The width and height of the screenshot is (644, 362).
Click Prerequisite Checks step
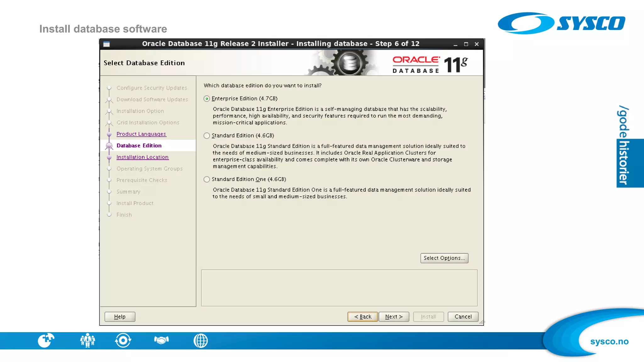click(x=142, y=180)
